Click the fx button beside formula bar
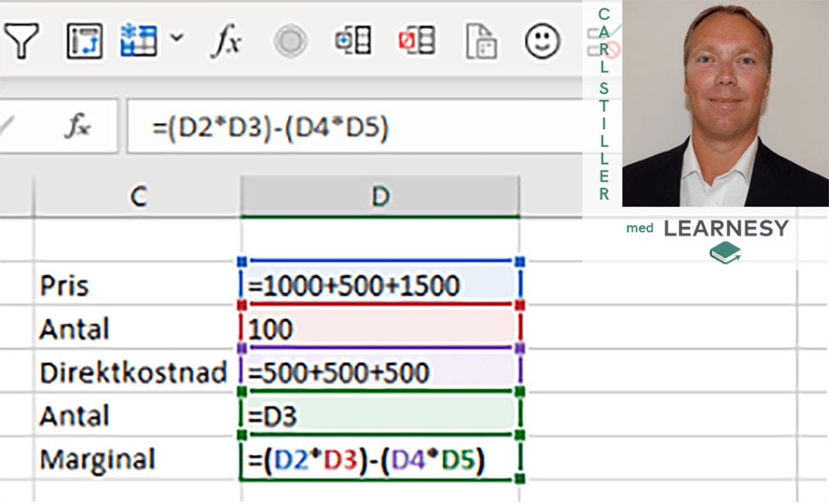Image resolution: width=829 pixels, height=504 pixels. point(77,126)
